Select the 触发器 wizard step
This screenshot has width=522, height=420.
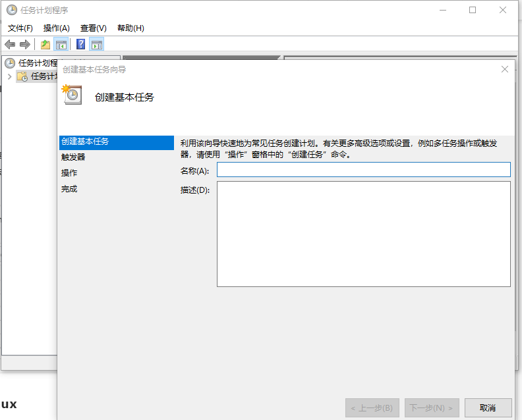coord(73,157)
